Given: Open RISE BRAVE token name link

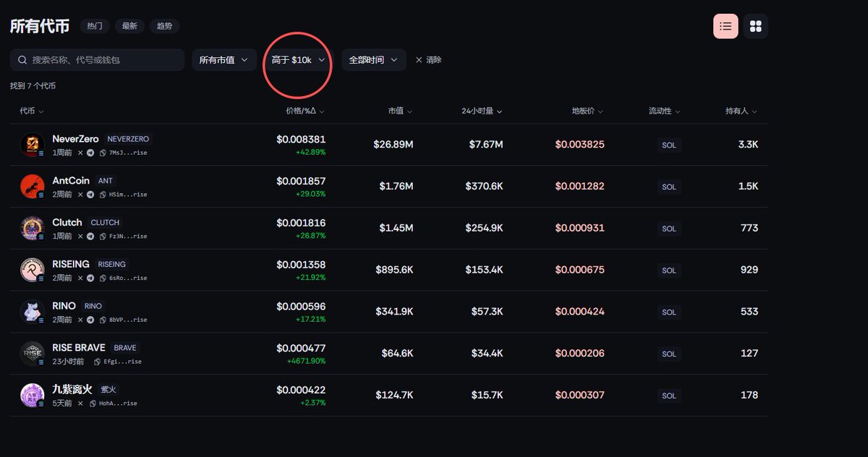Looking at the screenshot, I should 79,348.
